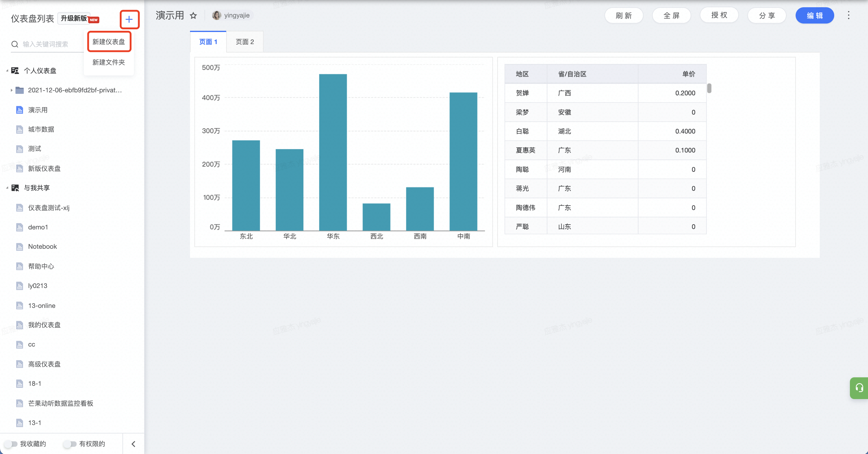Click the 授权 authorize button
This screenshot has width=868, height=454.
[x=719, y=15]
